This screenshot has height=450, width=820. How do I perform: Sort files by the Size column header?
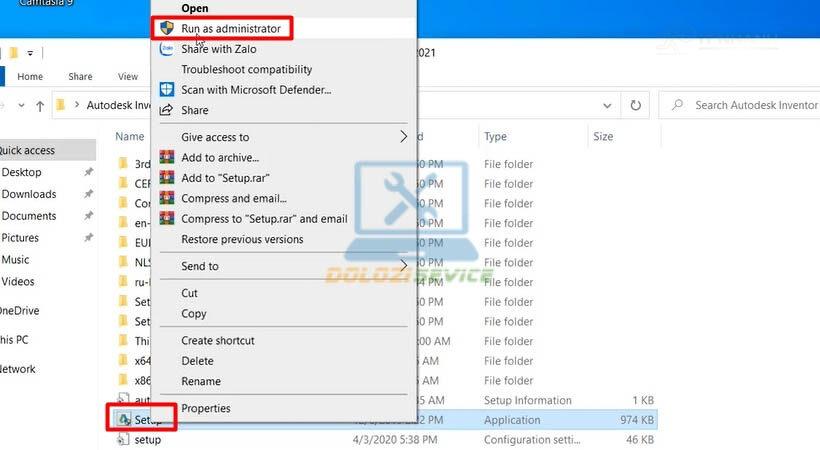603,137
